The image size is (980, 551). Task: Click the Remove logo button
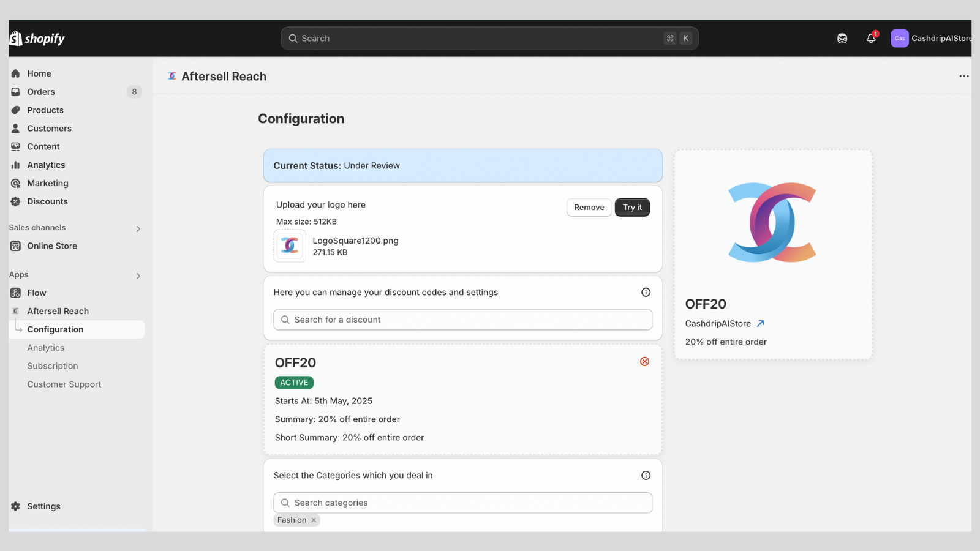point(589,208)
